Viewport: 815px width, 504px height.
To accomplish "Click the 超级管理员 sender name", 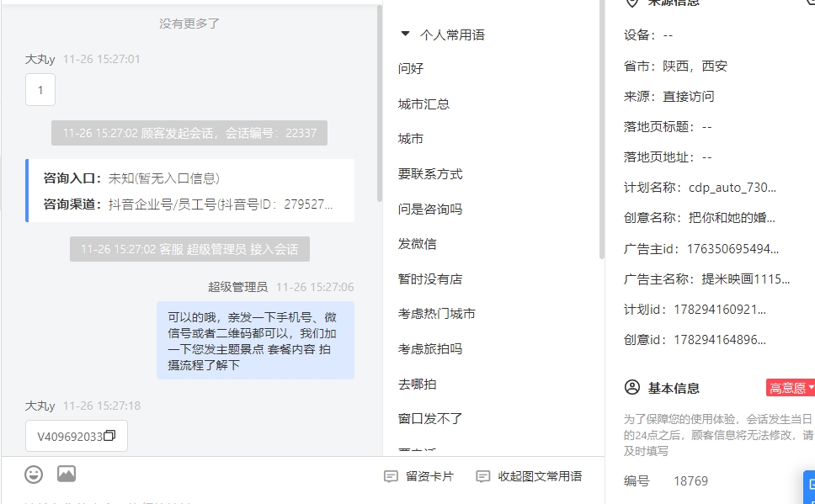I will 238,287.
